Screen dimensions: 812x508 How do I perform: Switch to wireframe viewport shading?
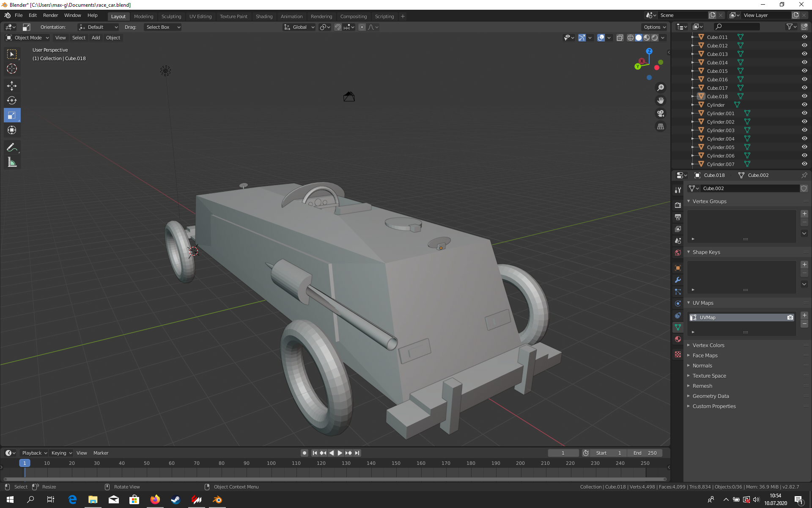[631, 38]
